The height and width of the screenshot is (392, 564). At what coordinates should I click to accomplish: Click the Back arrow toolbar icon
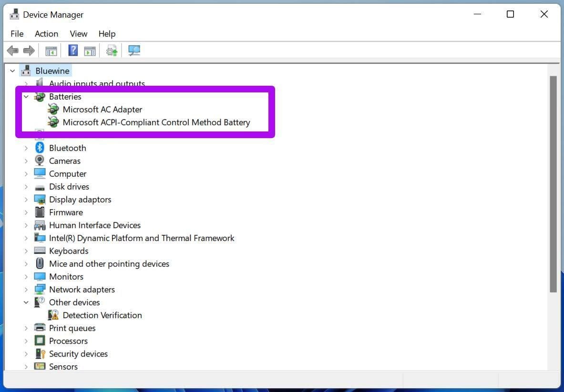[x=12, y=50]
